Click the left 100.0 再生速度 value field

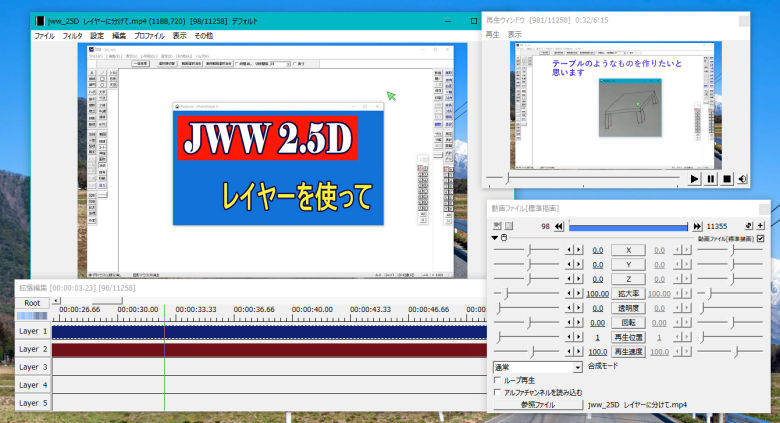tap(597, 352)
